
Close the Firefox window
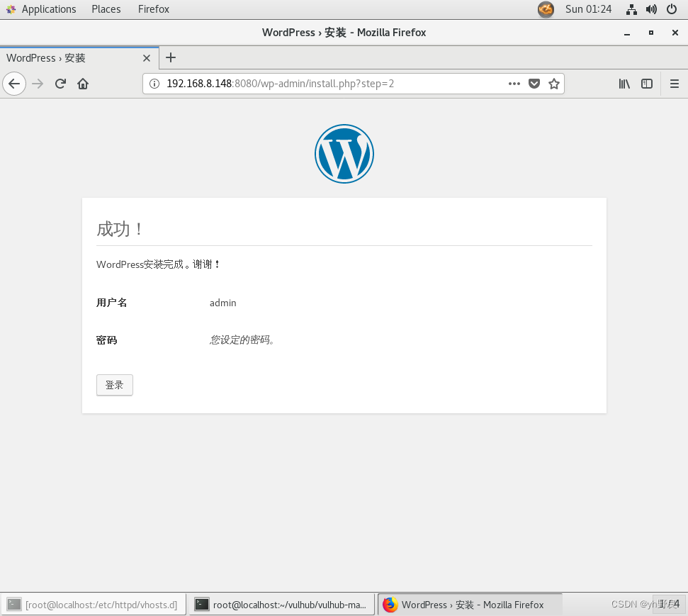(x=675, y=33)
